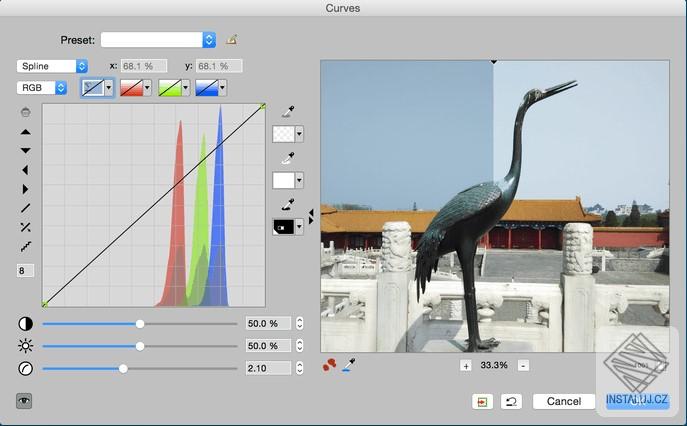Click the contrast slider handle

point(140,324)
